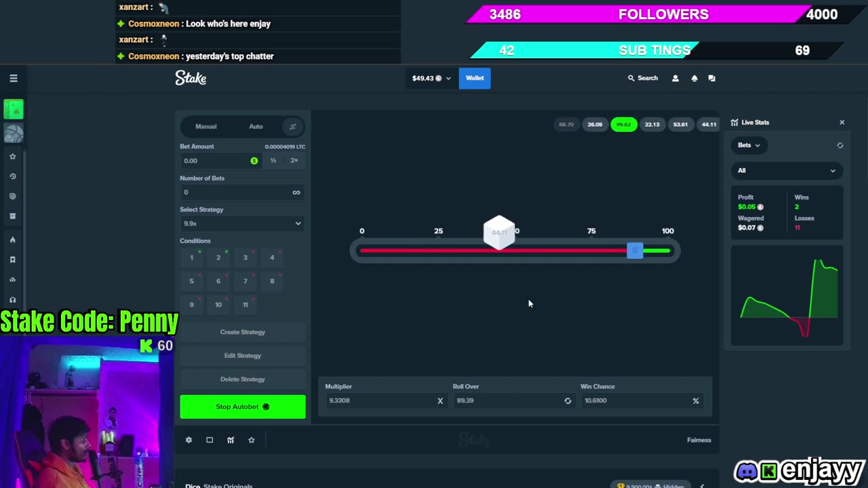868x488 pixels.
Task: Open live stats chart icon in game footer
Action: 231,440
